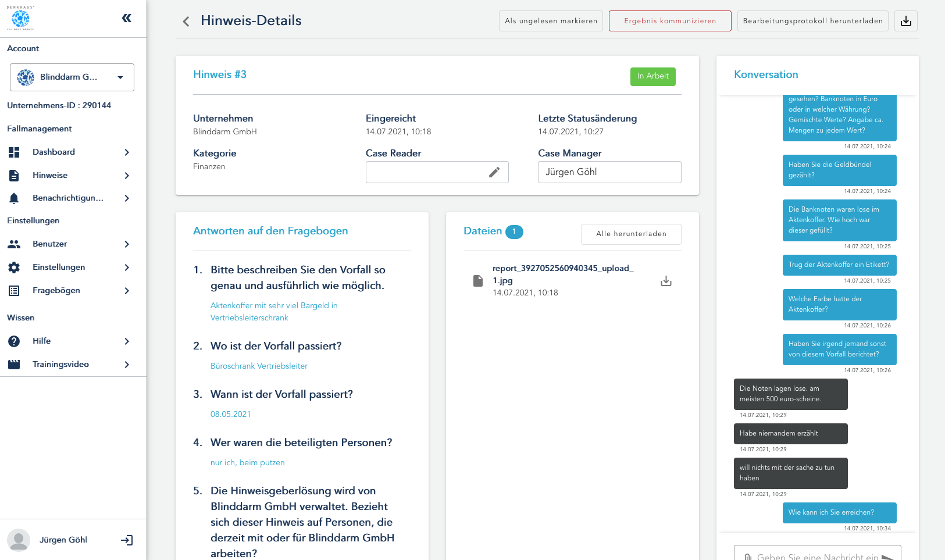Viewport: 945px width, 560px height.
Task: Expand the Dashboard chevron
Action: click(x=127, y=152)
